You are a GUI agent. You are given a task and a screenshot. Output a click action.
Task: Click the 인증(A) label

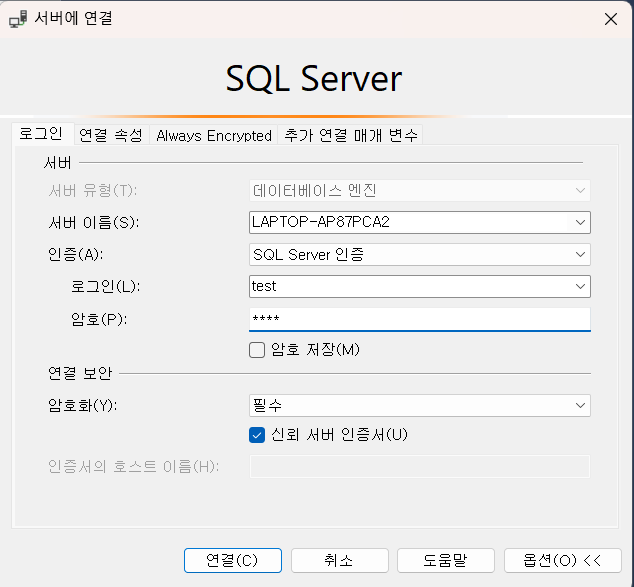[76, 255]
